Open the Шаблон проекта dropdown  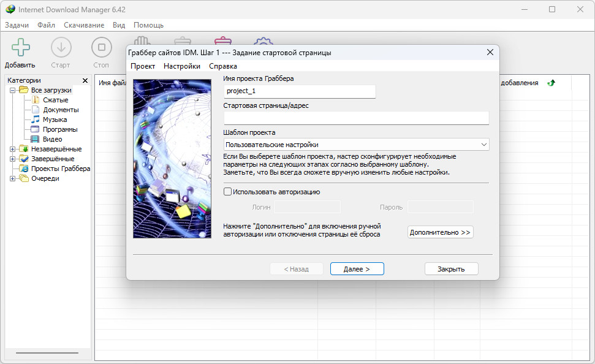click(x=356, y=145)
